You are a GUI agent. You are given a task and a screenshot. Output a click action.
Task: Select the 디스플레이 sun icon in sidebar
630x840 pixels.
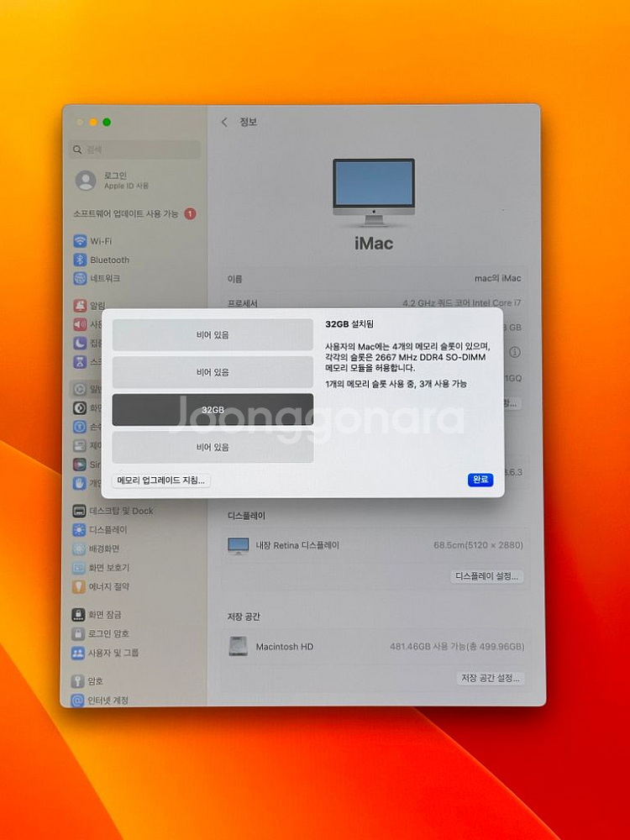pyautogui.click(x=79, y=530)
